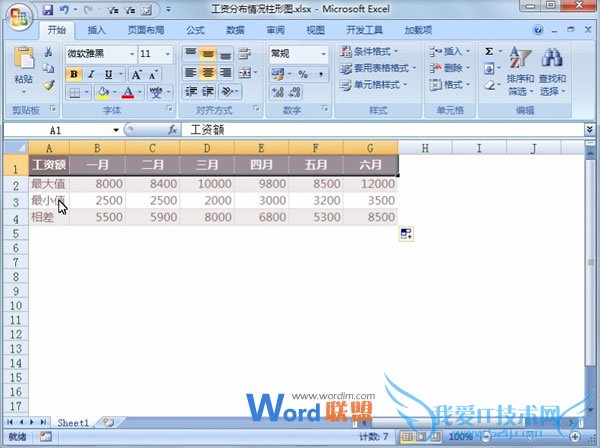Apply percent number style
Screen dimensions: 600x448
pos(303,74)
